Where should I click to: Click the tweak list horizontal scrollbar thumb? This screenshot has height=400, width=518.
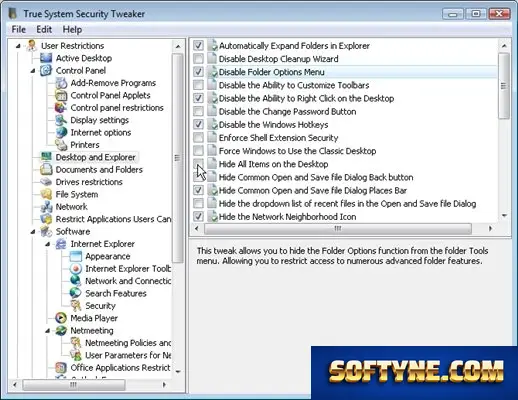click(x=338, y=229)
